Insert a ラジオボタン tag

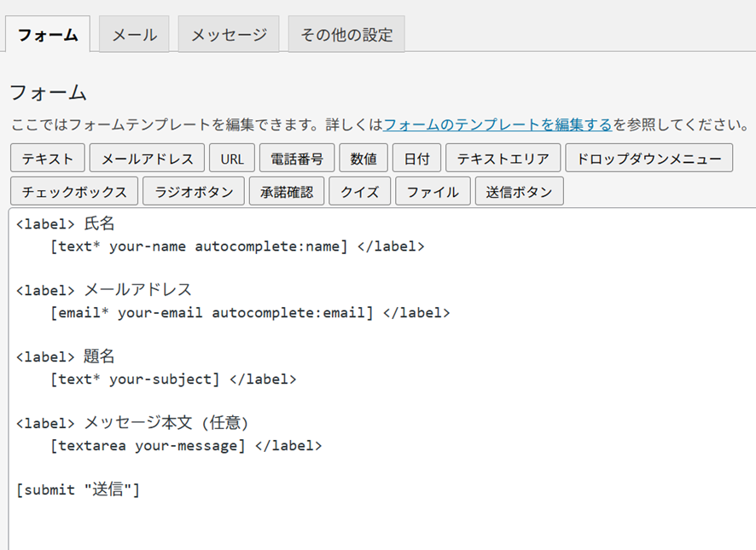194,192
